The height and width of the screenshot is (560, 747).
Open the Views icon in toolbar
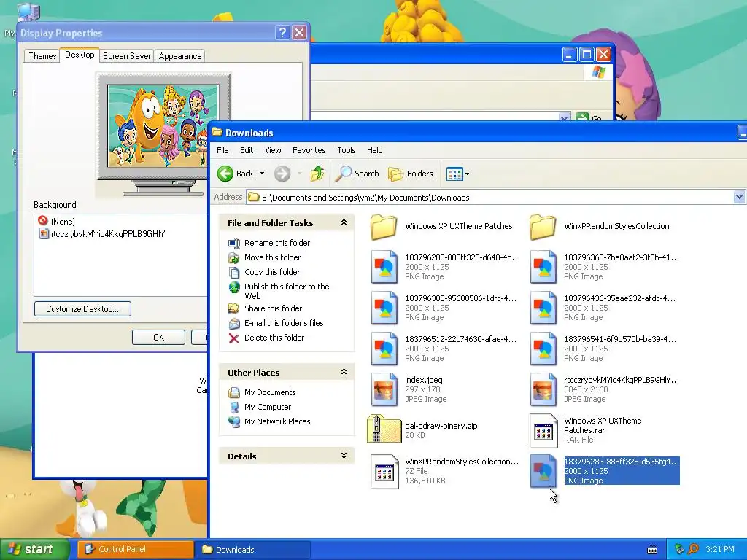(454, 174)
